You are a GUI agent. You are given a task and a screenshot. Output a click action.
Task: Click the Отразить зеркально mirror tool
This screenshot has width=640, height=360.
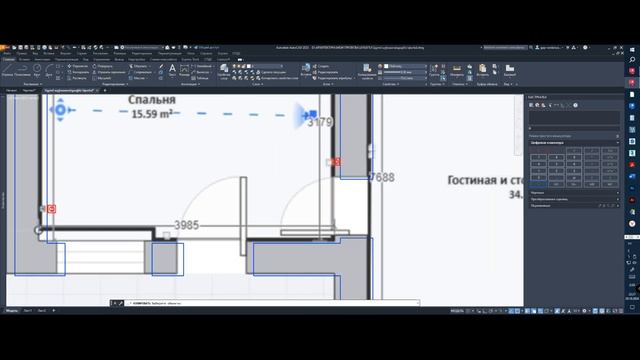[x=109, y=72]
